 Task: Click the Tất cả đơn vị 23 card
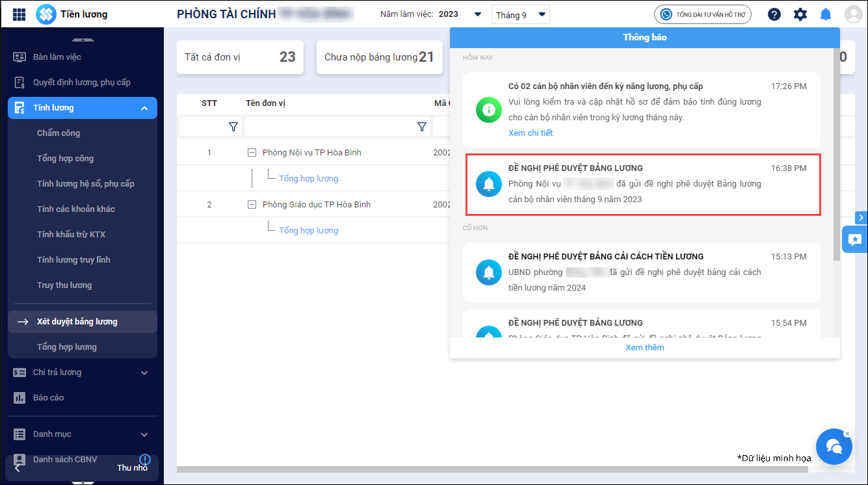240,57
